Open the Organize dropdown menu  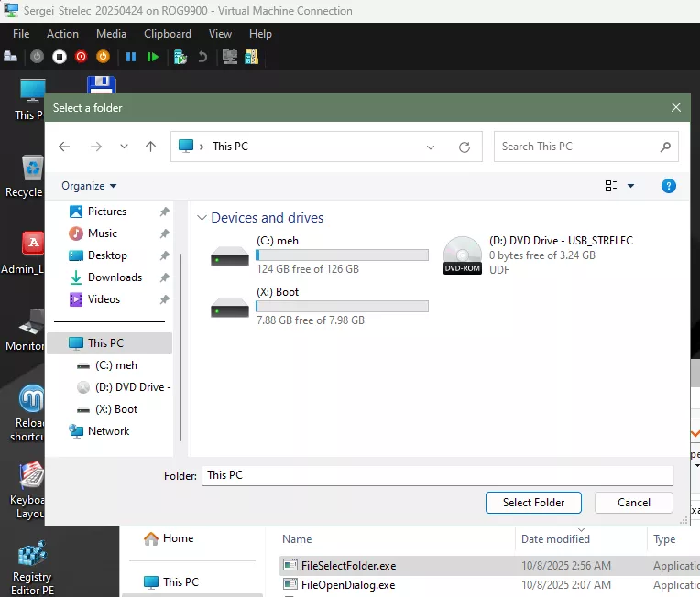[89, 186]
